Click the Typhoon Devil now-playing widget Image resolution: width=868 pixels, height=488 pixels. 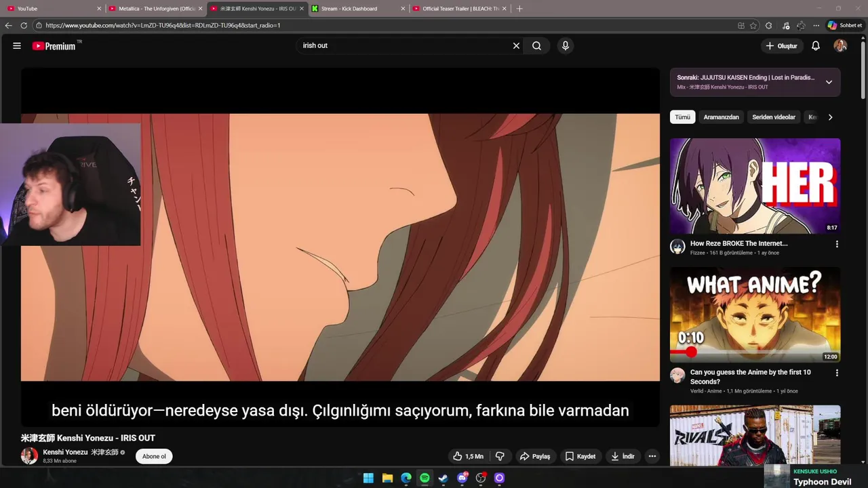[x=816, y=476]
